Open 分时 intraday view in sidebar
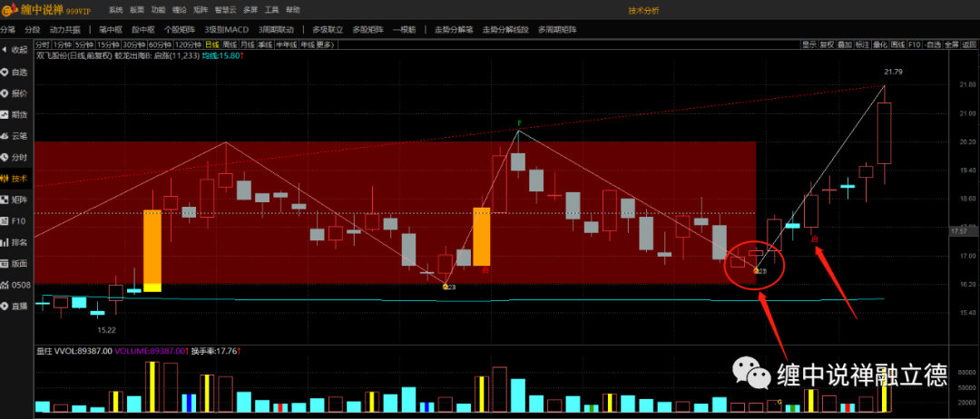Screen dimensions: 980x419 [x=15, y=158]
